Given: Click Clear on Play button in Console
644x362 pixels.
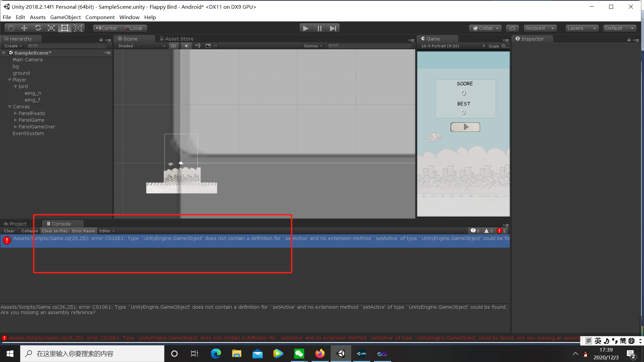Looking at the screenshot, I should tap(55, 231).
